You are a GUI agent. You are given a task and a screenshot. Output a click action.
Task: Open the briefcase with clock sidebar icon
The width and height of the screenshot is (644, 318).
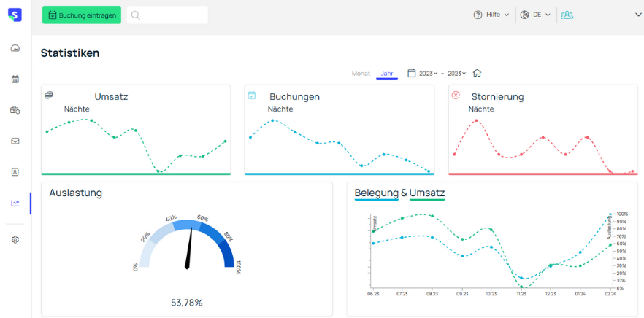[x=15, y=110]
